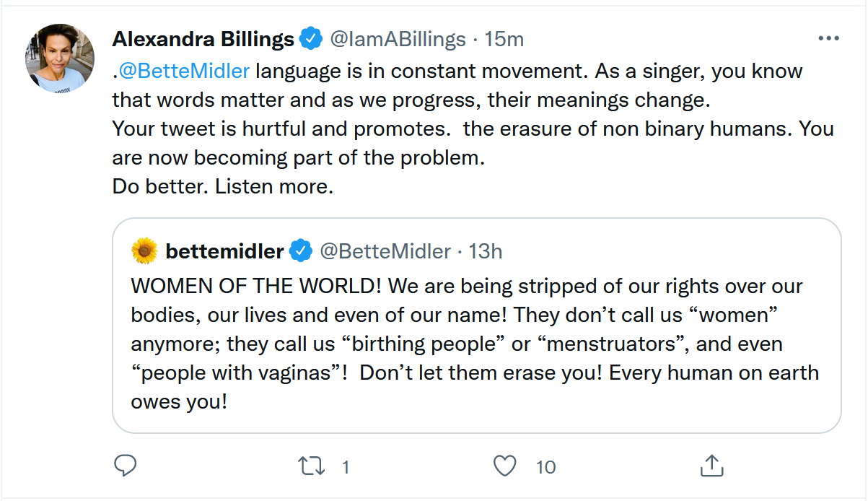Click the sunflower avatar of bettemidler

coord(144,251)
